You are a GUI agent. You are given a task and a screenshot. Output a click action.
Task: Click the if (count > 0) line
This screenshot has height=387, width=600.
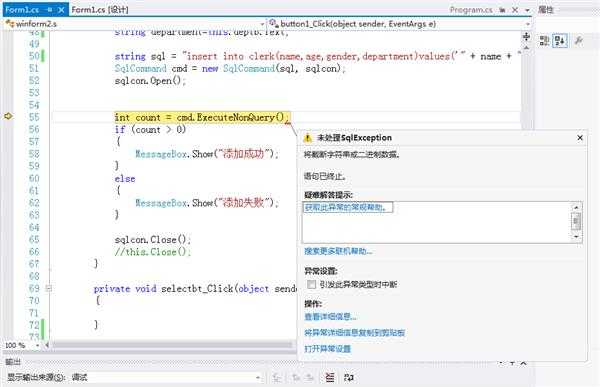[150, 129]
